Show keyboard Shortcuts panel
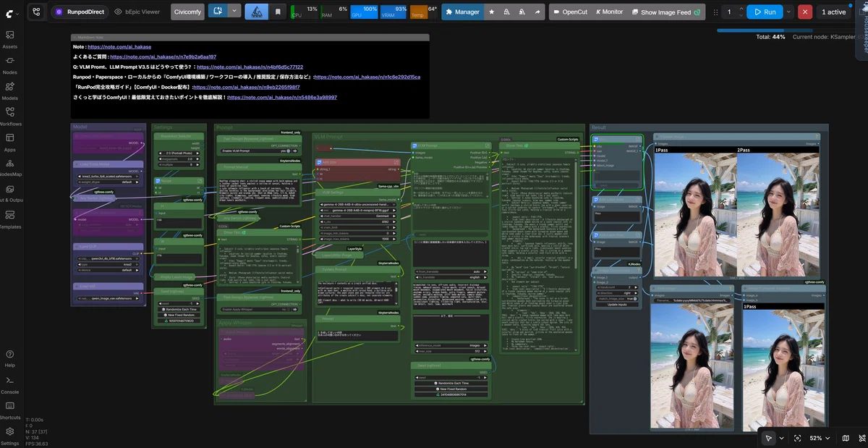The height and width of the screenshot is (448, 868). 10,410
